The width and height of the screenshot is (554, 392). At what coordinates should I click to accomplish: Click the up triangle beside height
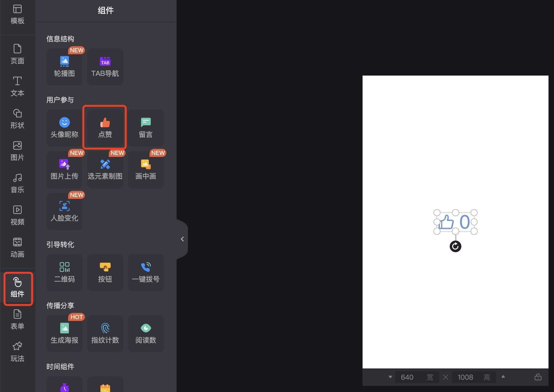[x=503, y=377]
